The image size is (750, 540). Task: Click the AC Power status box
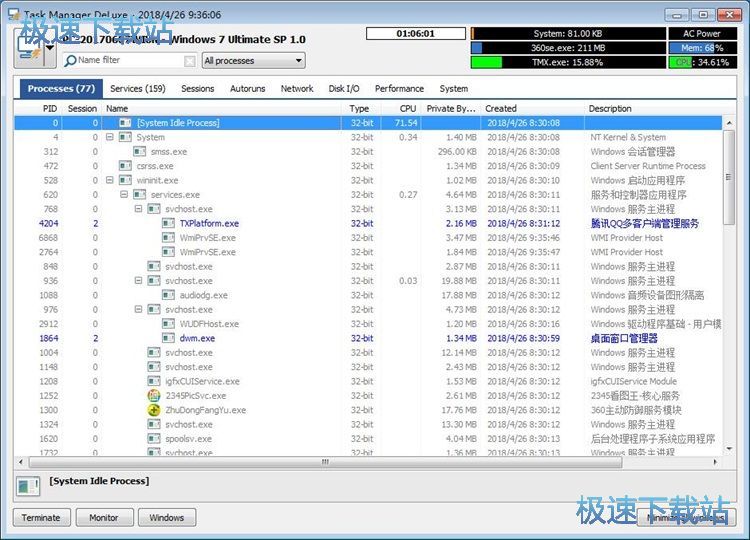point(702,33)
